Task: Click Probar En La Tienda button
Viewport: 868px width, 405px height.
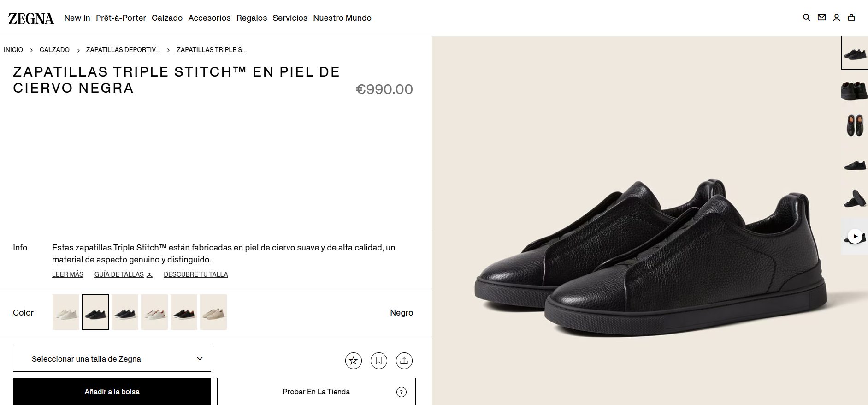Action: 316,392
